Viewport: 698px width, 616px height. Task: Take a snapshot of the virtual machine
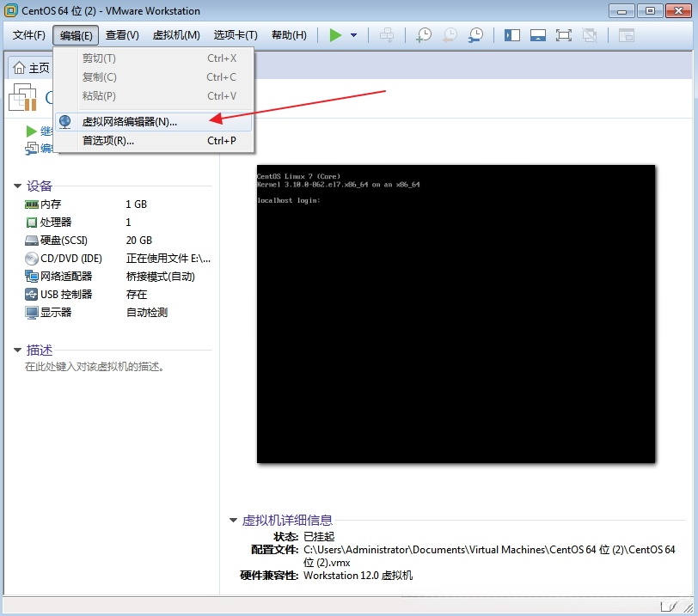click(423, 35)
